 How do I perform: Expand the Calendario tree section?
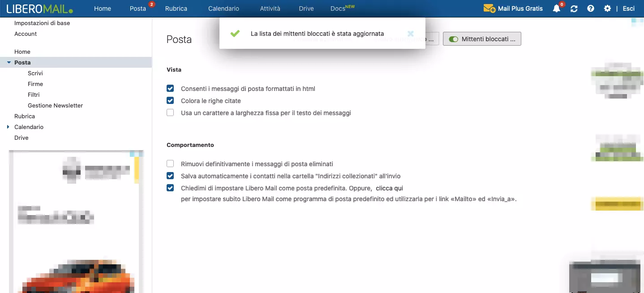point(9,127)
